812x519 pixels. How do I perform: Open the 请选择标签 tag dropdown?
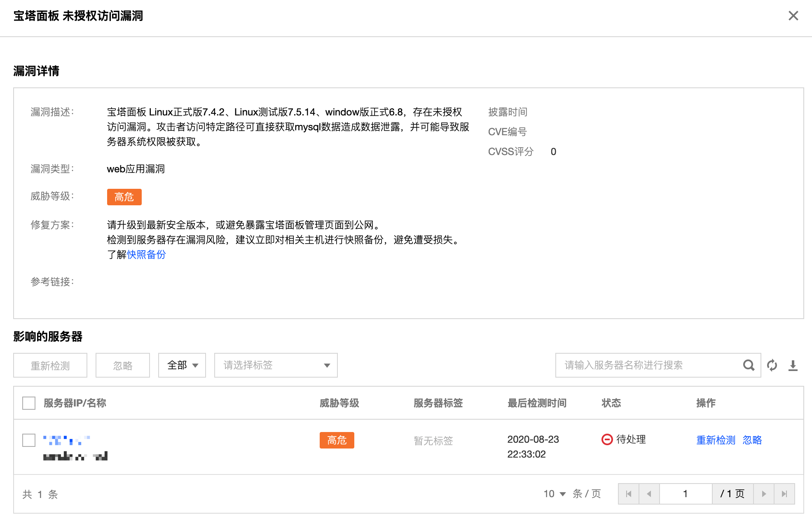point(276,365)
